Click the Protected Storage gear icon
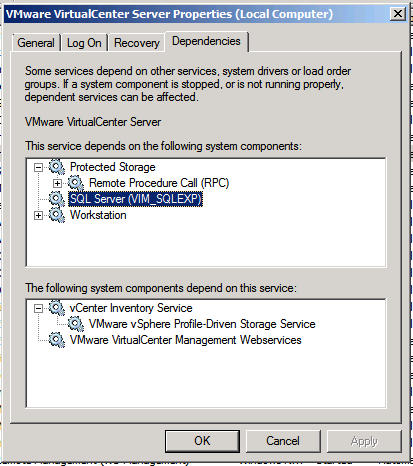This screenshot has height=466, width=413. click(57, 167)
